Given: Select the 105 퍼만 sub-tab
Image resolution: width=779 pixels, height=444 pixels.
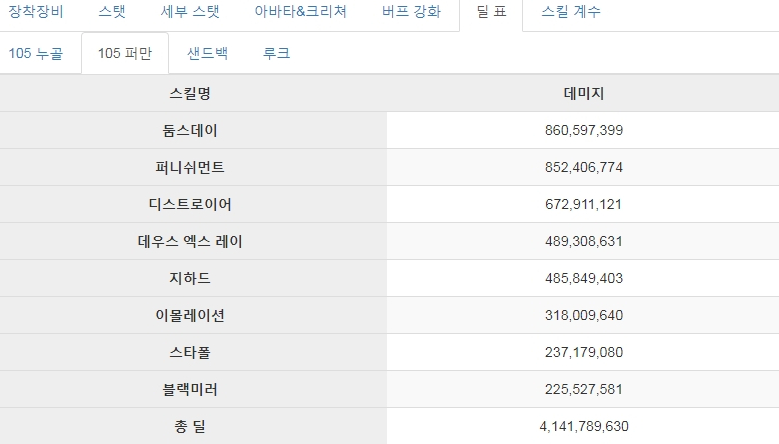Looking at the screenshot, I should 125,53.
